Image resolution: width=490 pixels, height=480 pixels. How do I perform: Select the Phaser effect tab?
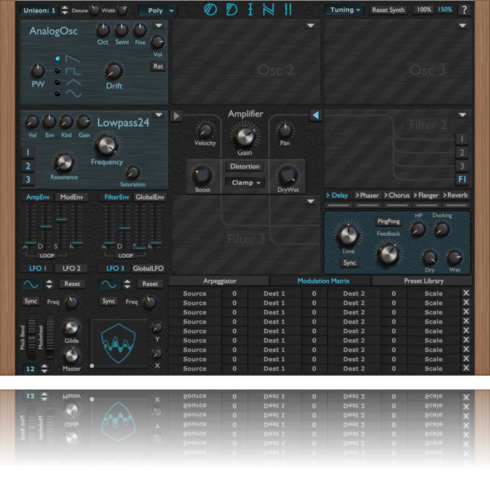pos(367,195)
